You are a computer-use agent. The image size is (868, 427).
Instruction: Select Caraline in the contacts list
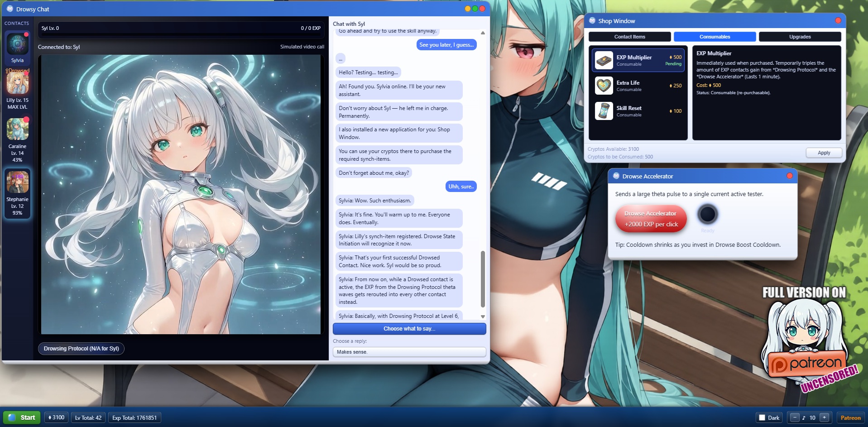coord(17,129)
